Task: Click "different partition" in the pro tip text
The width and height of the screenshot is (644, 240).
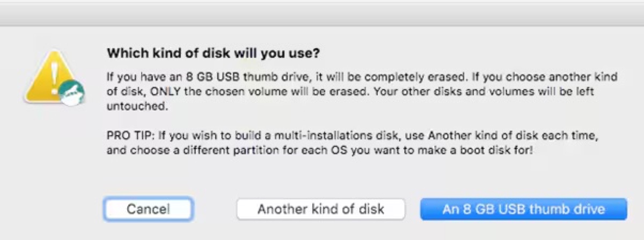Action: click(220, 148)
